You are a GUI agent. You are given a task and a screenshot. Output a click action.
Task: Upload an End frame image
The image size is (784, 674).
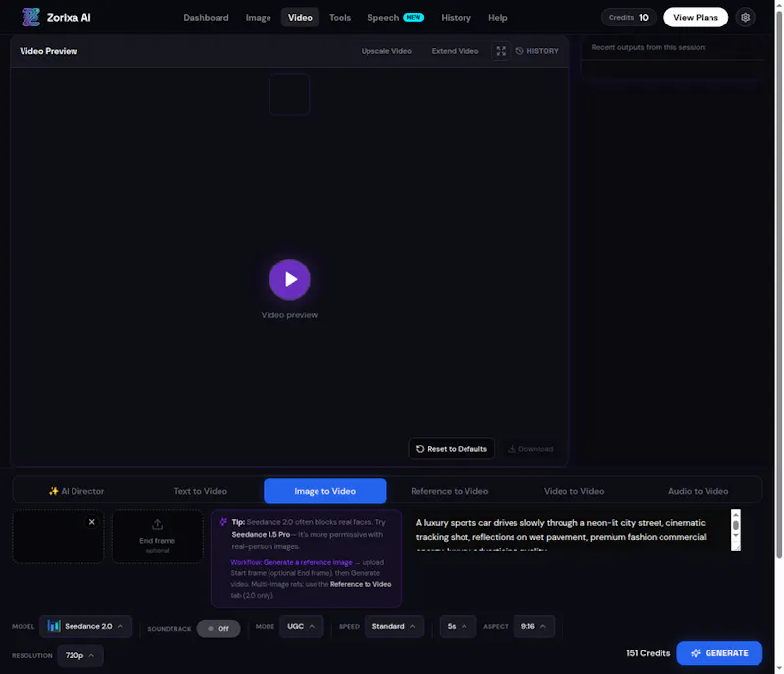click(x=158, y=537)
